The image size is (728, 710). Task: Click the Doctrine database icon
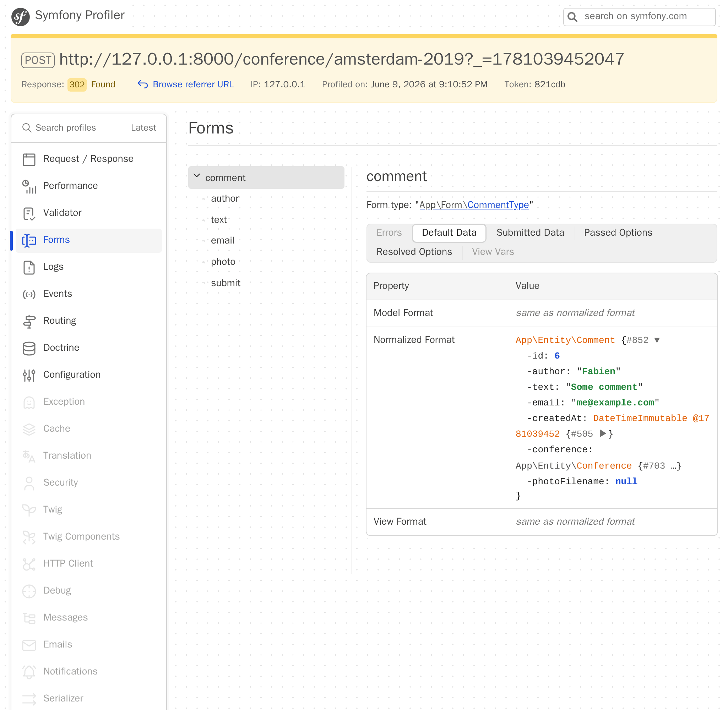coord(29,348)
